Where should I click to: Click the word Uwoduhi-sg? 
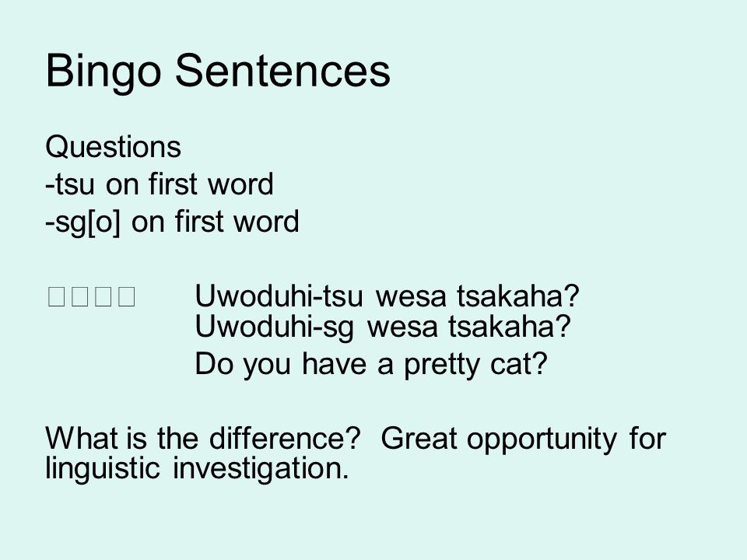(275, 327)
